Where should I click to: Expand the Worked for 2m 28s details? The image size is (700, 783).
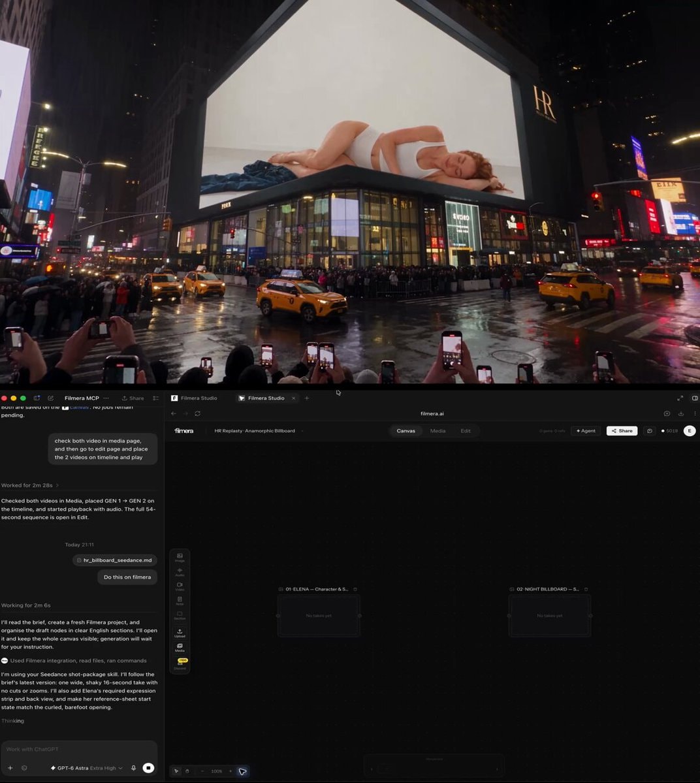(30, 485)
